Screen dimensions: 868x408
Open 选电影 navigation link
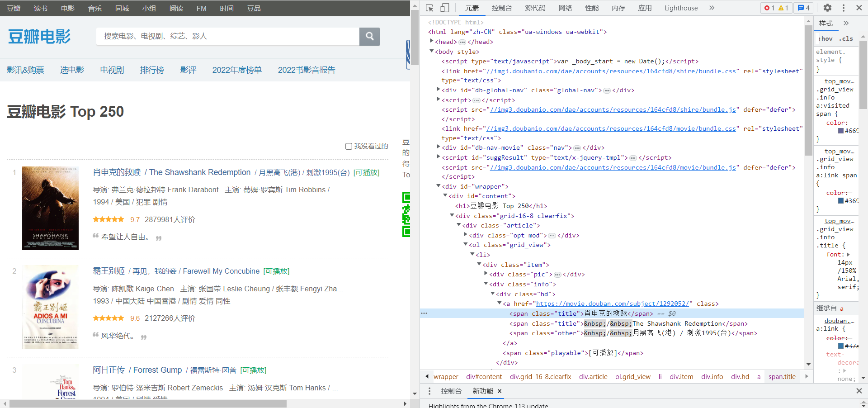[x=72, y=70]
